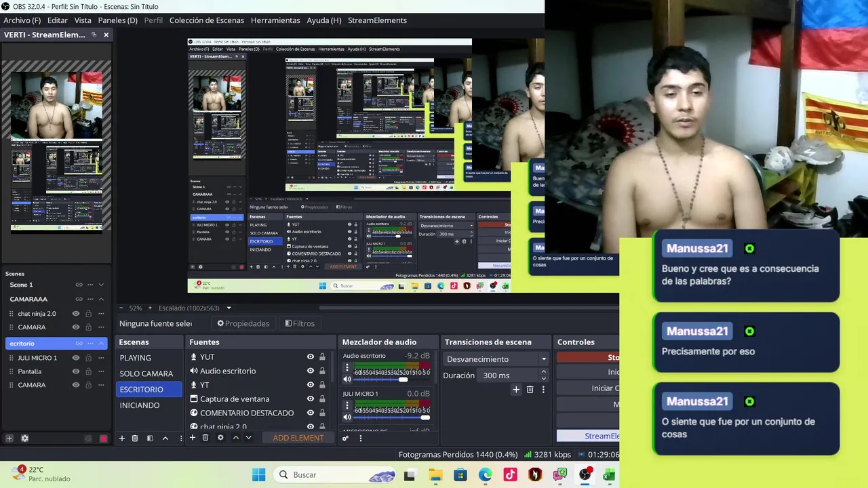
Task: Hide JULI MICRO 1 source in dock
Action: 76,358
